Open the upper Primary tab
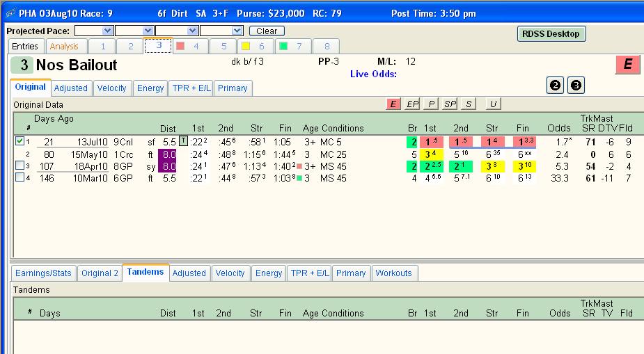 coord(233,88)
